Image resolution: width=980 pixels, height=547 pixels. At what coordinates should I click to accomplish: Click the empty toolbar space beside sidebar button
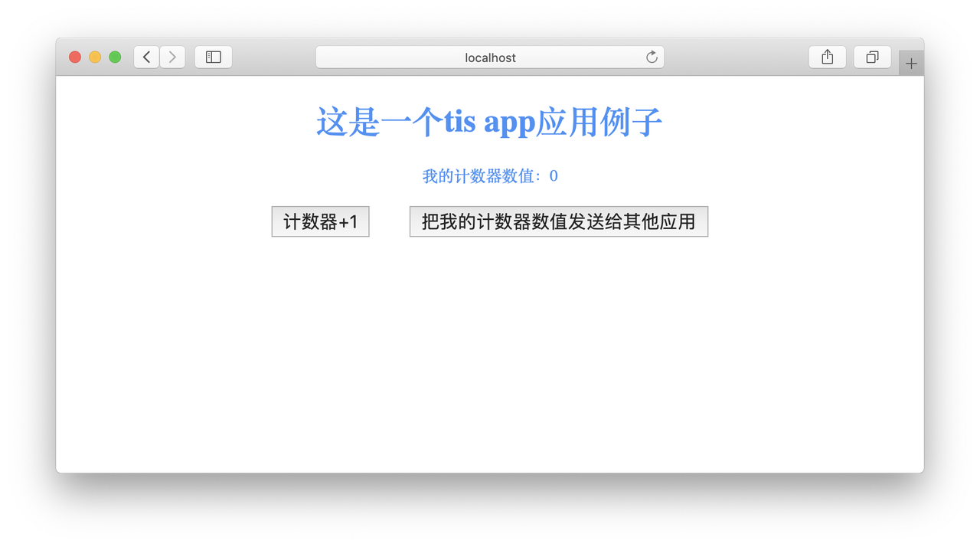pos(274,57)
